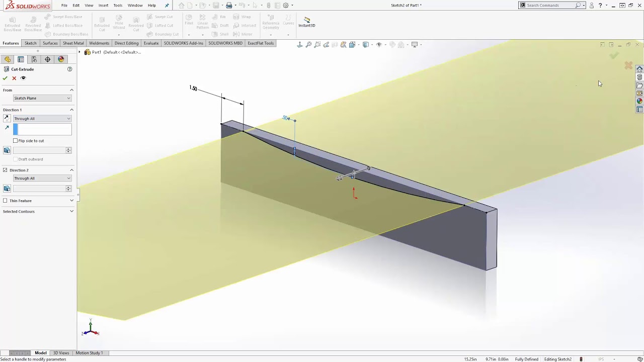The width and height of the screenshot is (644, 362).
Task: Enable Flip side to cut checkbox
Action: (16, 141)
